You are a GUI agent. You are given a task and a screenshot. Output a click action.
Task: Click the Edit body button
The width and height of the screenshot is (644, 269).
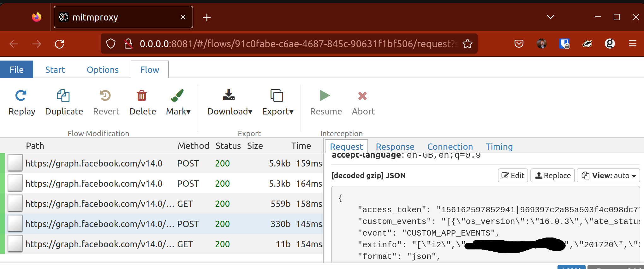513,176
